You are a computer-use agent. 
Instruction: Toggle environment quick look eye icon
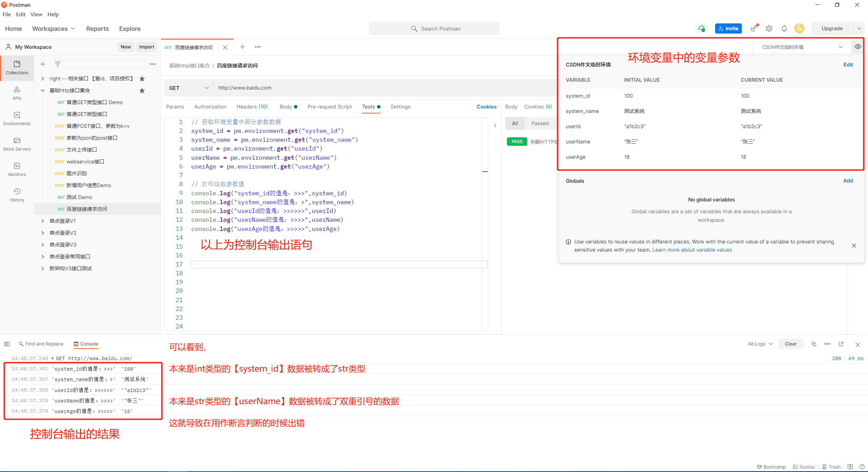tap(857, 47)
